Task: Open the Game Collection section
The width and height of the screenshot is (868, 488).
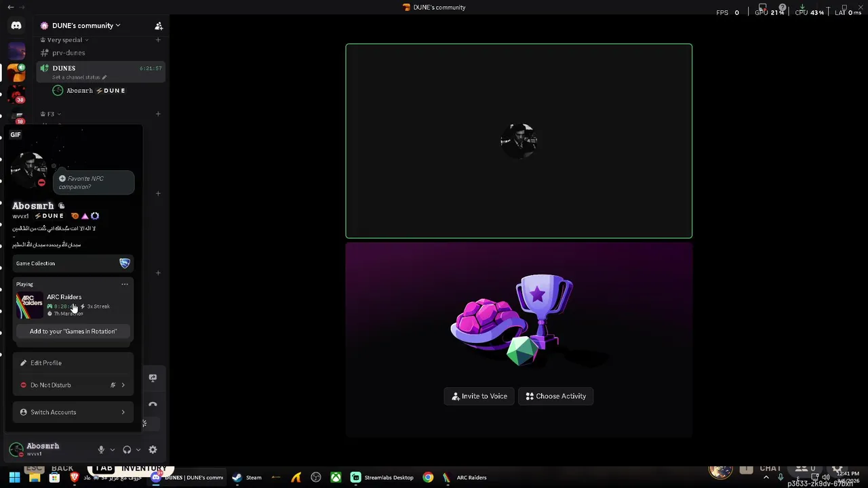Action: pos(73,263)
